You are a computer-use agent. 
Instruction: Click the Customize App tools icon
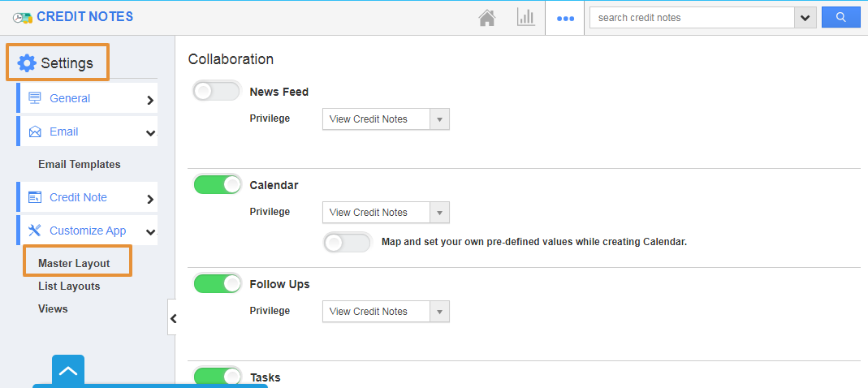point(35,231)
